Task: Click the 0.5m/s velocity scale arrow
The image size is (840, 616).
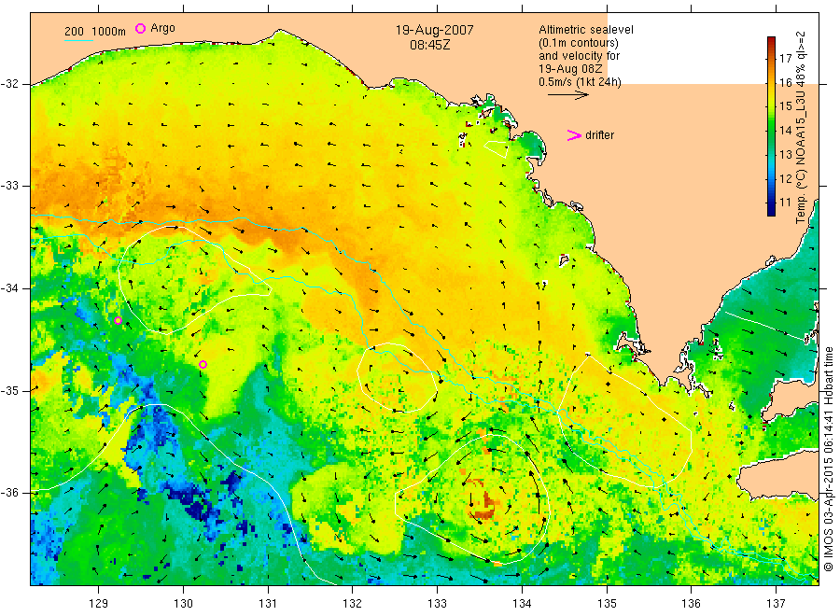Action: 568,95
